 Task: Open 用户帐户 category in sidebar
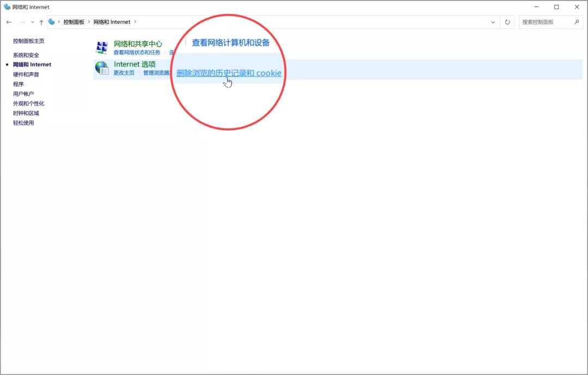click(x=23, y=94)
